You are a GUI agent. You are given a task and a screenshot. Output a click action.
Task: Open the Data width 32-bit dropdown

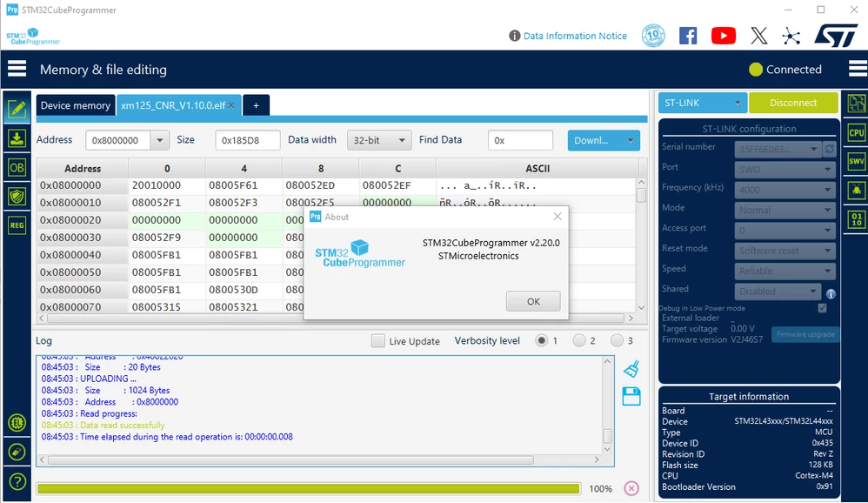pos(378,140)
